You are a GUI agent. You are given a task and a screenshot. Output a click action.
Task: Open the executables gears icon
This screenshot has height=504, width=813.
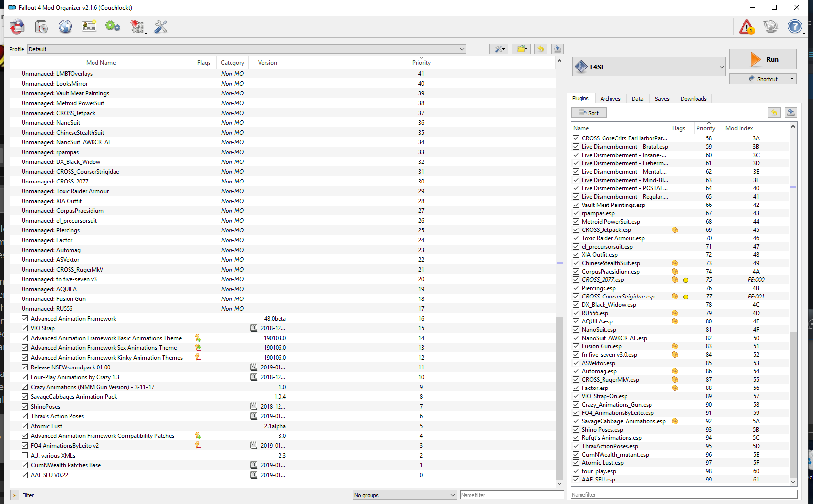(x=113, y=26)
